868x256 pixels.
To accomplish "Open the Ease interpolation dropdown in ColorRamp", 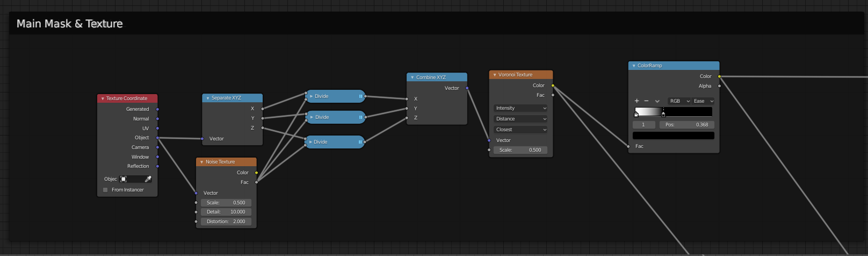I will (x=703, y=101).
